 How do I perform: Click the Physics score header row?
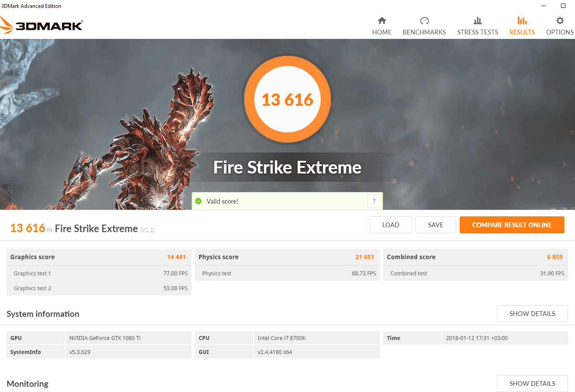pos(287,257)
